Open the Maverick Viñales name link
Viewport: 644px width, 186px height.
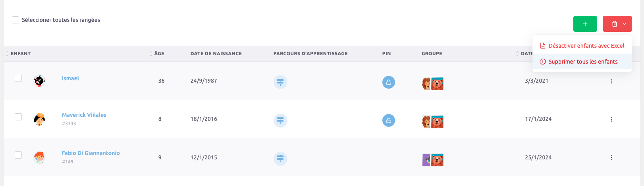click(x=84, y=115)
